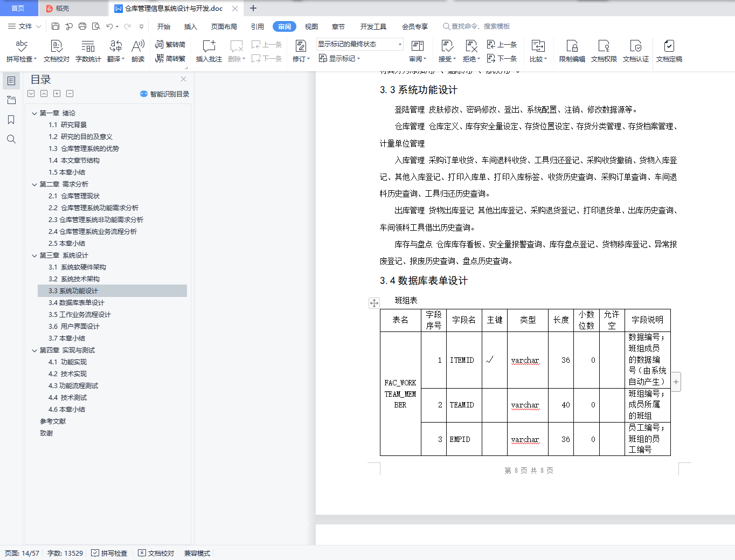Click the 查找命令、搜索模板 search field
The height and width of the screenshot is (560, 735).
[477, 26]
